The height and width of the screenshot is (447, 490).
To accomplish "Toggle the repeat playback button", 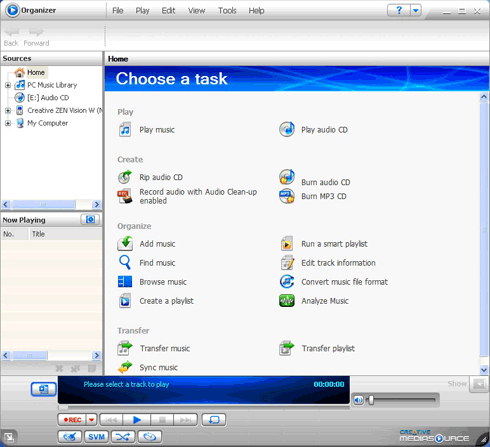I will 214,419.
